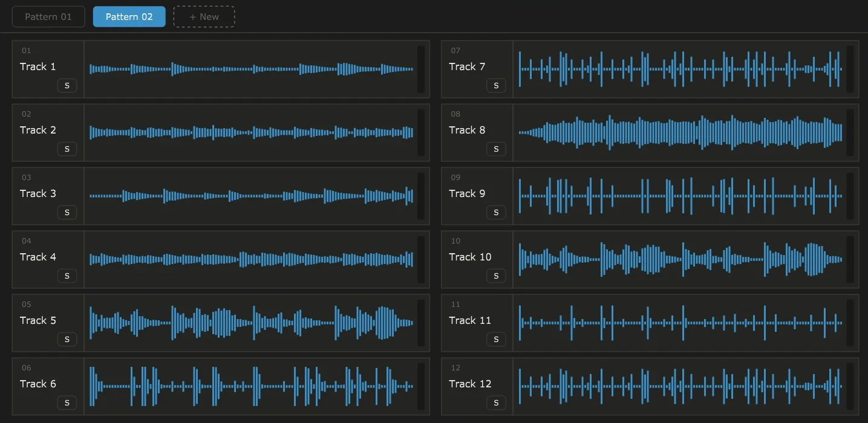
Task: Click the Track 4 level meter
Action: tap(421, 259)
